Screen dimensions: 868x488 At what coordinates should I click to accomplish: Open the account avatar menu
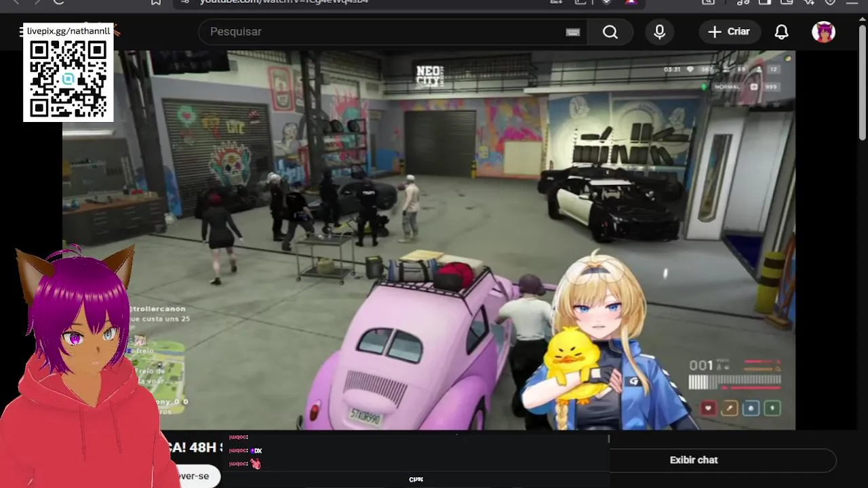(x=823, y=32)
